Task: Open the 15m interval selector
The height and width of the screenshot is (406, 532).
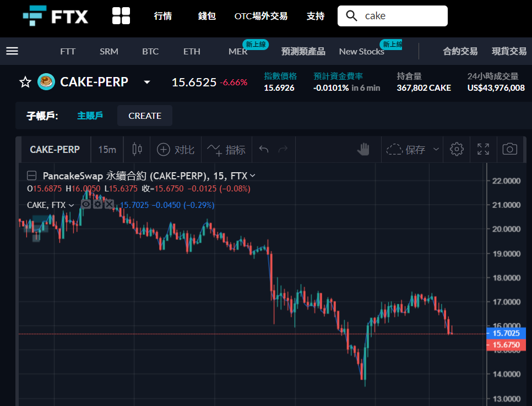Action: click(x=107, y=150)
